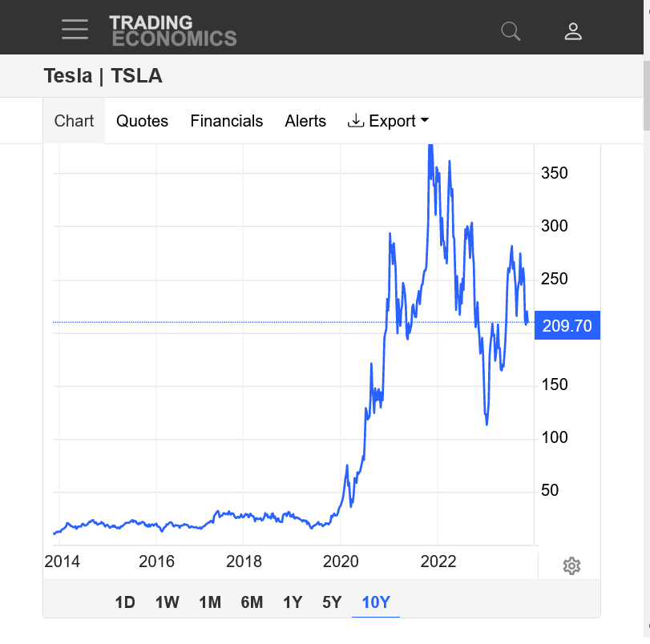
Task: Open the Financials tab
Action: point(226,121)
